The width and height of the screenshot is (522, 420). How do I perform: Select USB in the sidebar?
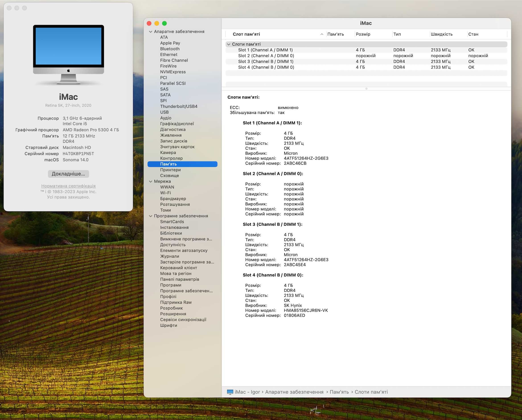click(x=164, y=112)
